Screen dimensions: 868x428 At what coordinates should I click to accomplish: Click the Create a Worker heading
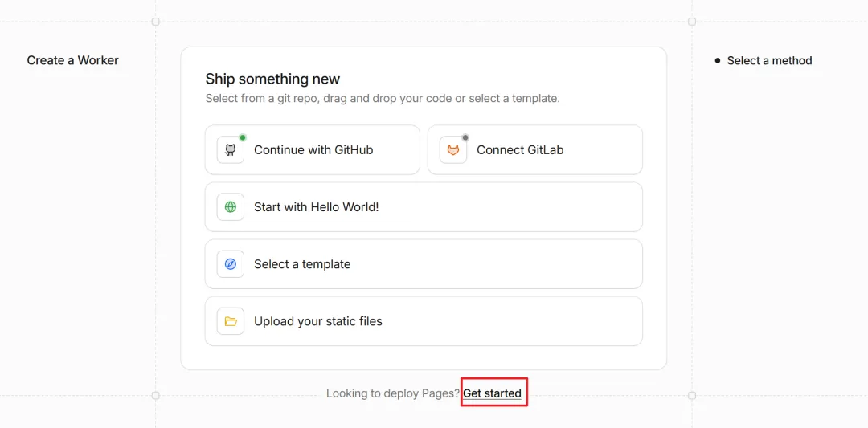tap(72, 60)
